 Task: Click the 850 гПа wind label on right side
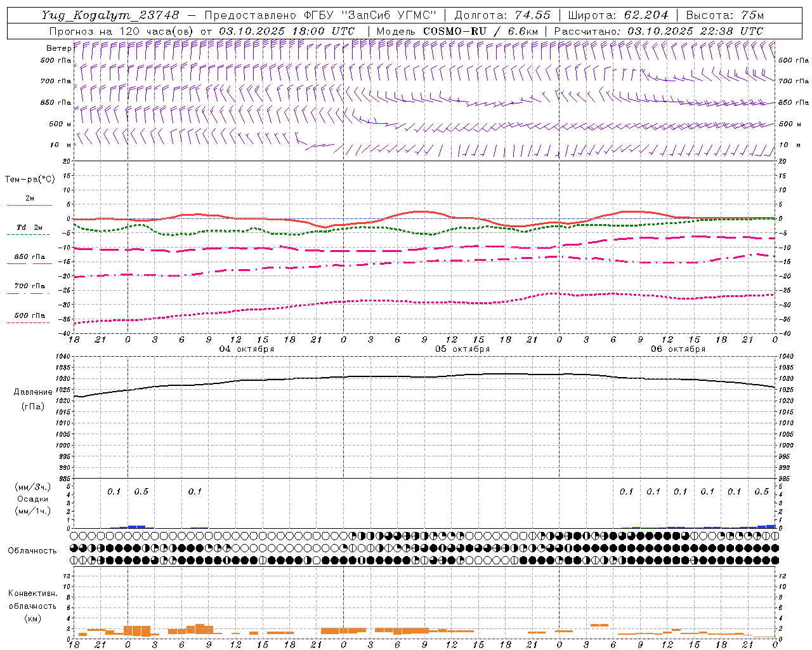[794, 102]
